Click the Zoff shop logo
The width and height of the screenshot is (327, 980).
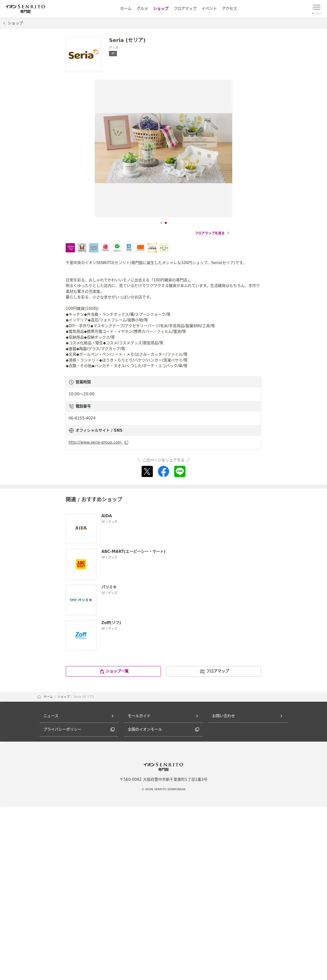[x=81, y=635]
